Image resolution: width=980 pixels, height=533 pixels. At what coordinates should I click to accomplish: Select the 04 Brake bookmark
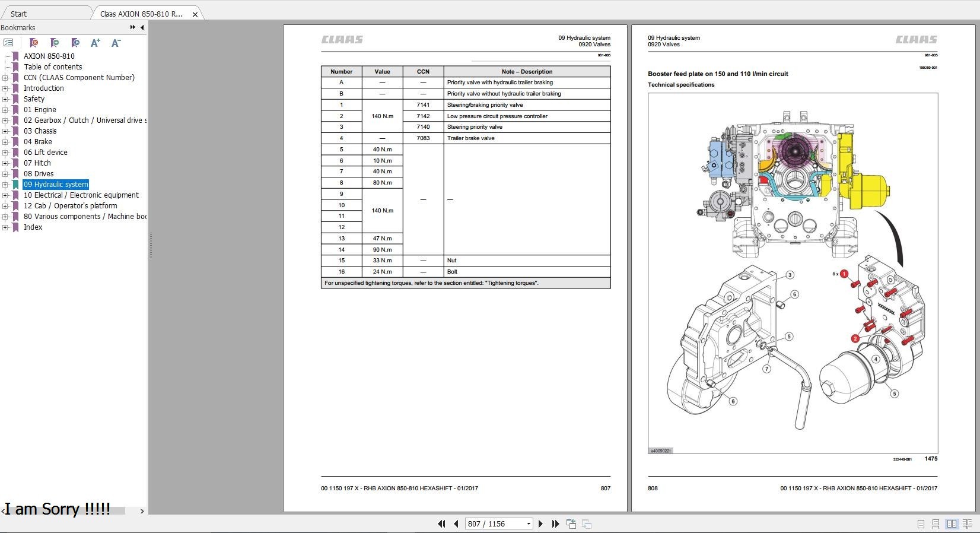pos(37,142)
